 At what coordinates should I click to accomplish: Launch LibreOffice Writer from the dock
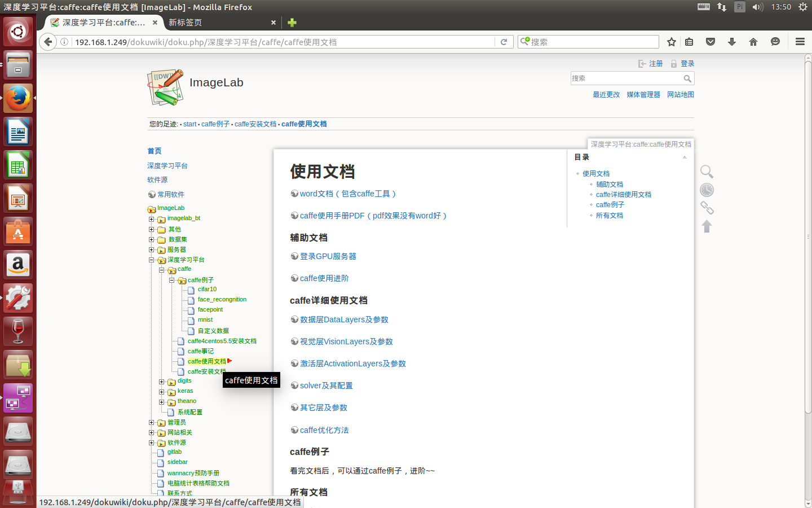click(x=18, y=132)
